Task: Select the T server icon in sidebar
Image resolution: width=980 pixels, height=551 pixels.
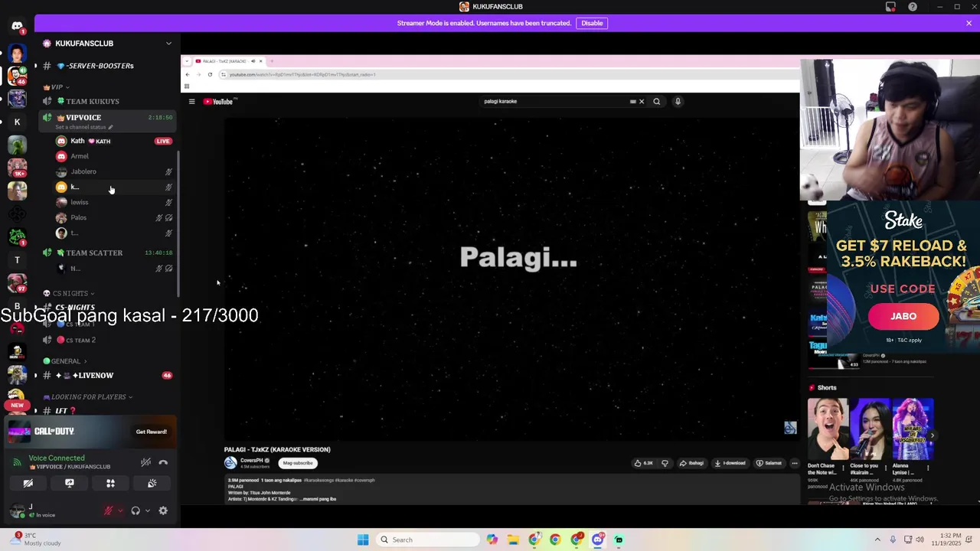Action: [17, 260]
